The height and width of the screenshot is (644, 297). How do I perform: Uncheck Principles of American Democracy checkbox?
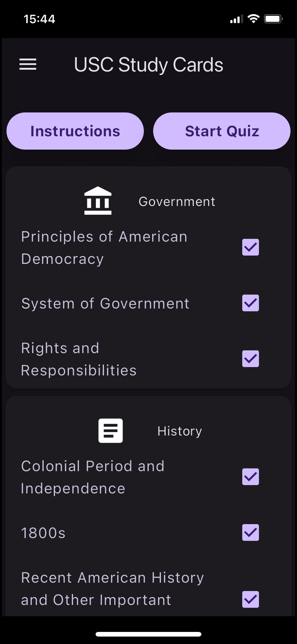coord(250,247)
